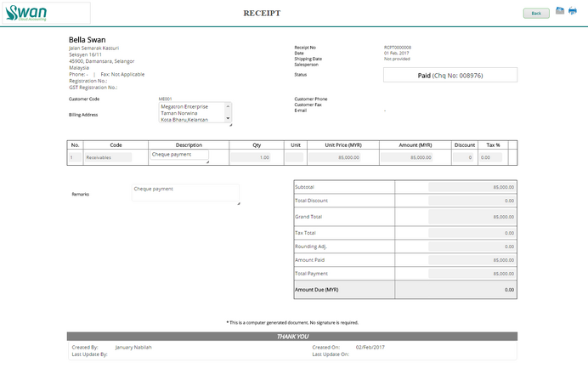Click the Amount (MYR) column header
This screenshot has height=391, width=588.
point(416,144)
